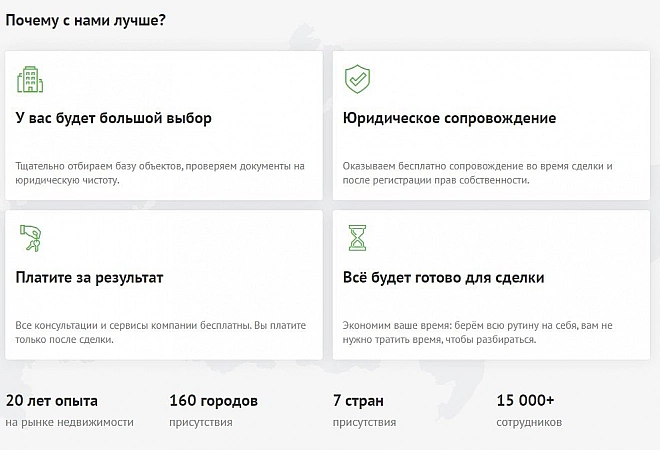Click the green hourglass icon
Viewport: 660px width, 450px height.
[357, 238]
